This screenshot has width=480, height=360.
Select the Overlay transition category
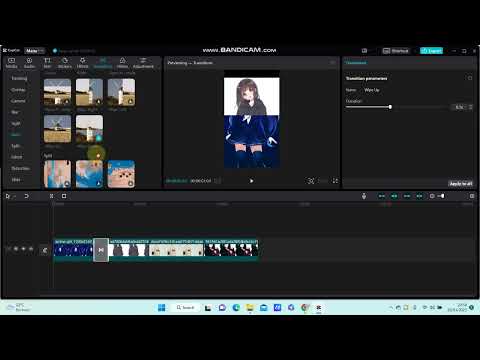click(18, 90)
